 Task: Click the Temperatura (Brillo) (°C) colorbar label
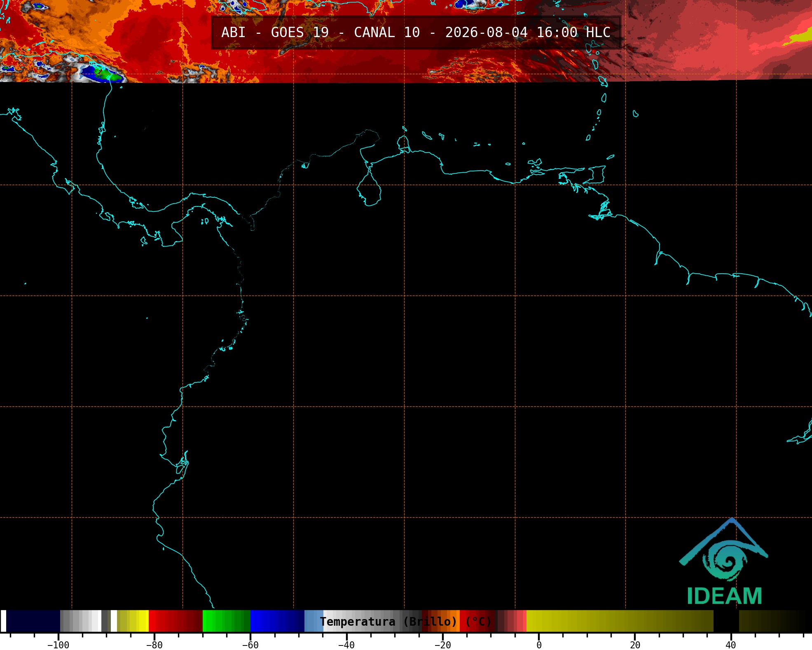point(406,622)
